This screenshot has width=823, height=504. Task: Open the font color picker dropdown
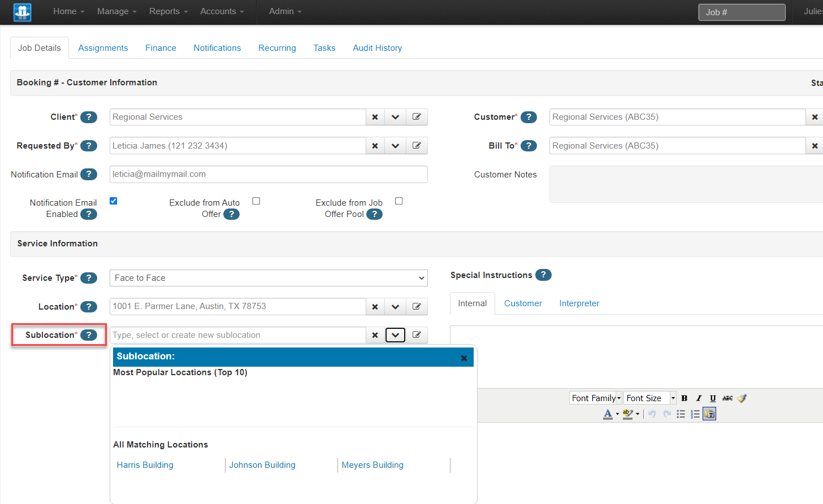pyautogui.click(x=616, y=414)
